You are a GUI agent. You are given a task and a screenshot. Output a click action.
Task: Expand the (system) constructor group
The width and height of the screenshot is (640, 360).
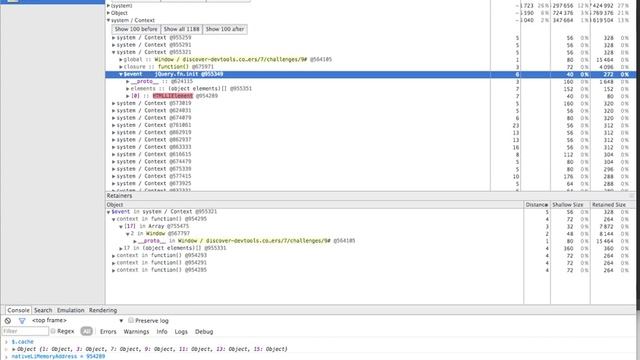tap(109, 6)
